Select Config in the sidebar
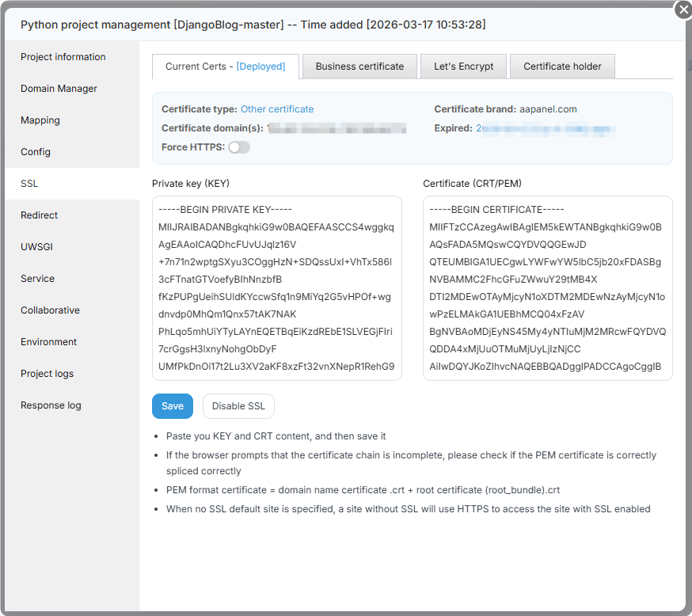The width and height of the screenshot is (692, 616). coord(36,152)
